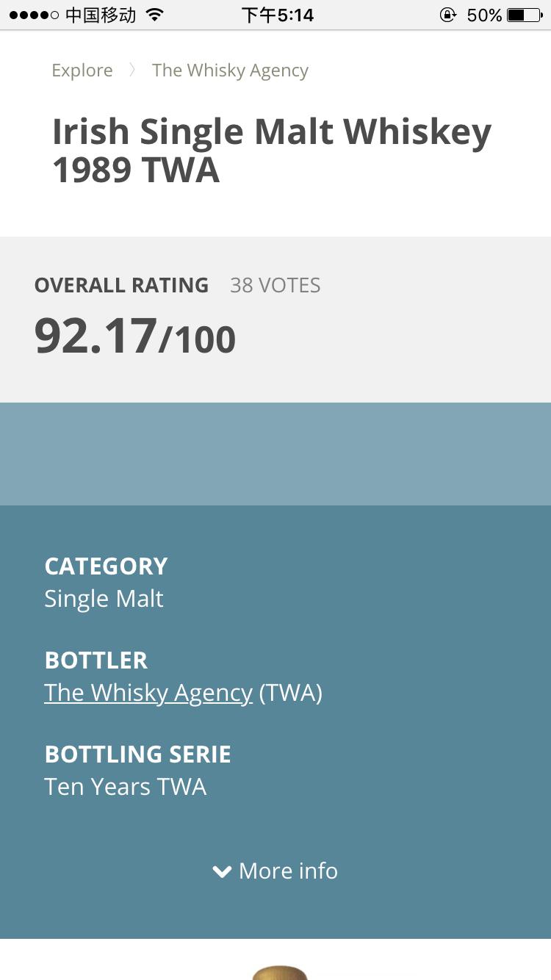Expand details via More info text
Screen dimensions: 551x980
point(288,871)
